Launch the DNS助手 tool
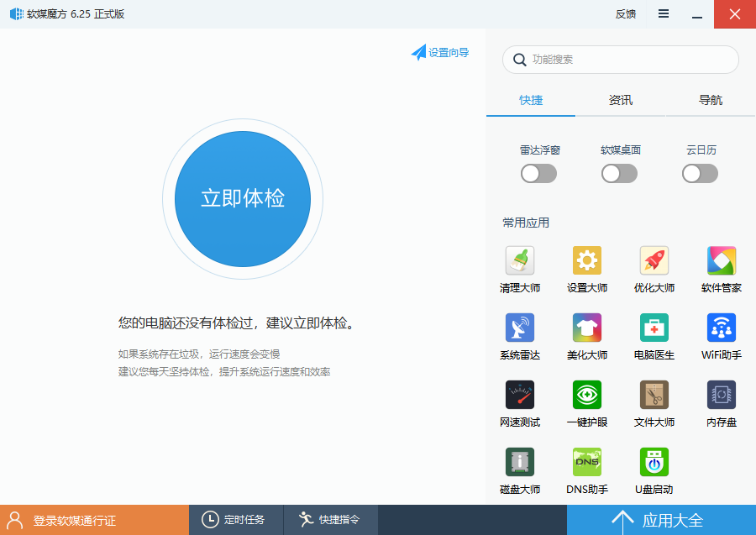 (587, 469)
